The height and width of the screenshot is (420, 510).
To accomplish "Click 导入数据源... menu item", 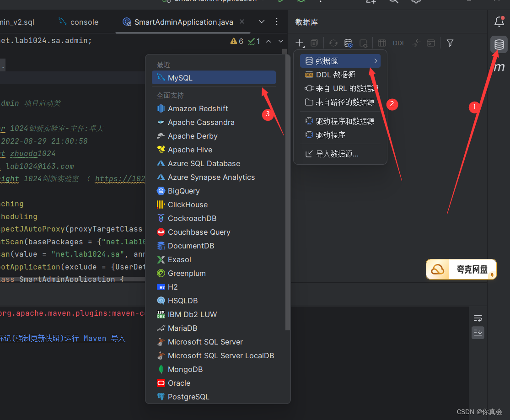I will point(340,154).
